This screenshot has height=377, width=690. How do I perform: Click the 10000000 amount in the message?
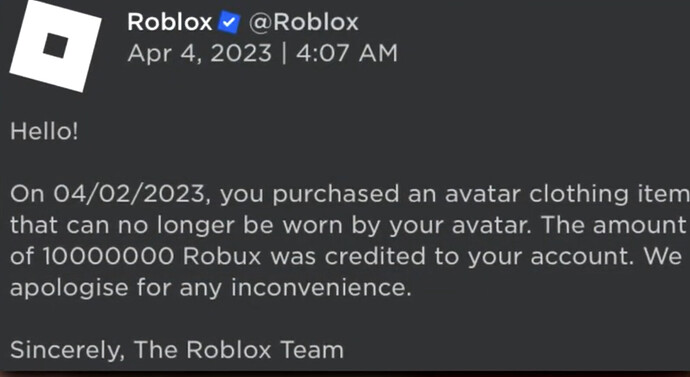[108, 256]
